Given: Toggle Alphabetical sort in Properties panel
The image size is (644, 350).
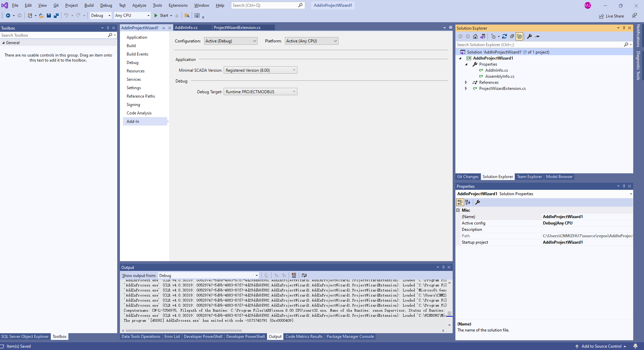Looking at the screenshot, I should click(468, 202).
